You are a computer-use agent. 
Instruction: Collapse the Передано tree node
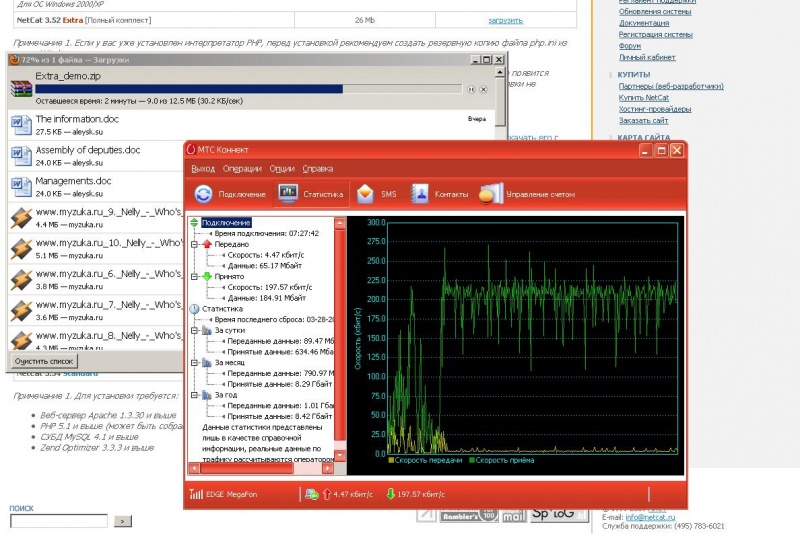click(194, 244)
